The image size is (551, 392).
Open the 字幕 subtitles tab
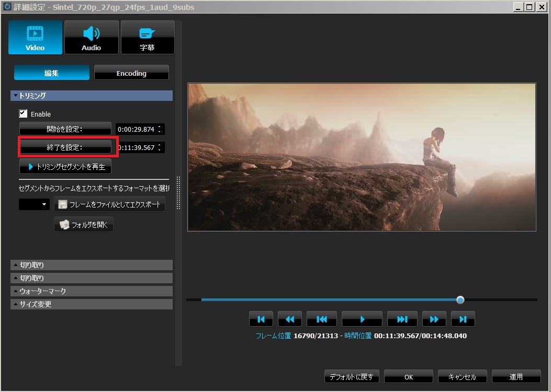click(x=148, y=37)
